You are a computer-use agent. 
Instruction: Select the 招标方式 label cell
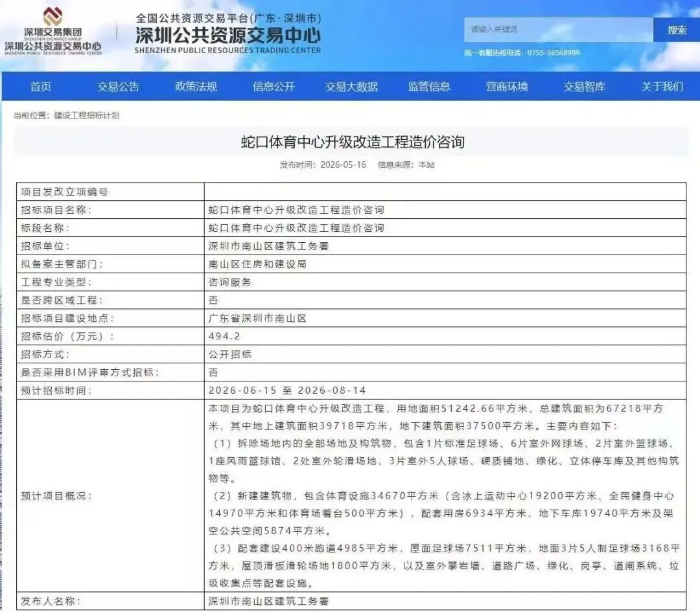point(110,354)
